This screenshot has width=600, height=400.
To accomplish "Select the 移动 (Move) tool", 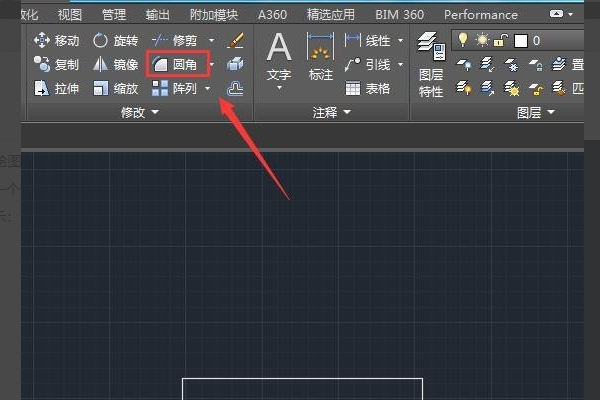I will coord(56,40).
